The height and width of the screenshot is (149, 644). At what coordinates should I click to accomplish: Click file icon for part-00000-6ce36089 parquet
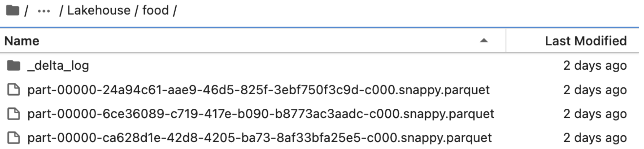point(14,114)
